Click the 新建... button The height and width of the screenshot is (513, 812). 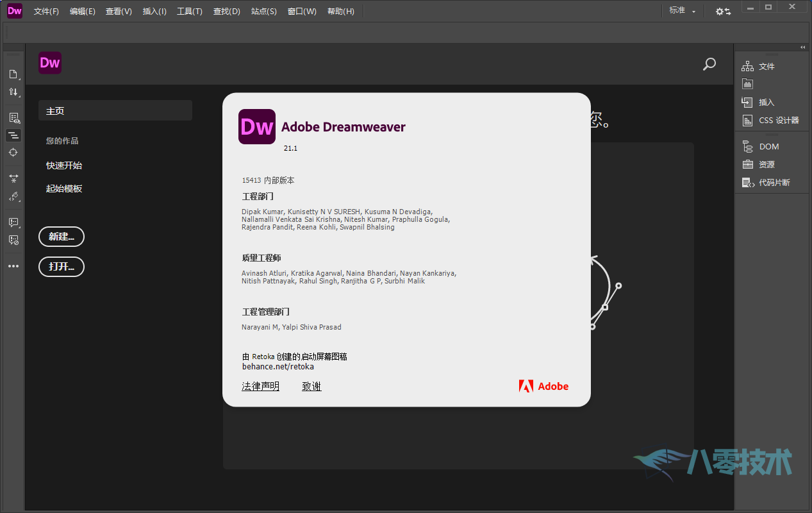[x=62, y=237]
